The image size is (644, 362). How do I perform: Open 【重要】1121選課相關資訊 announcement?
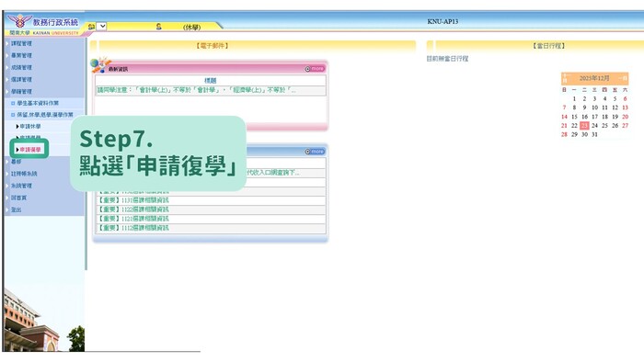point(133,219)
